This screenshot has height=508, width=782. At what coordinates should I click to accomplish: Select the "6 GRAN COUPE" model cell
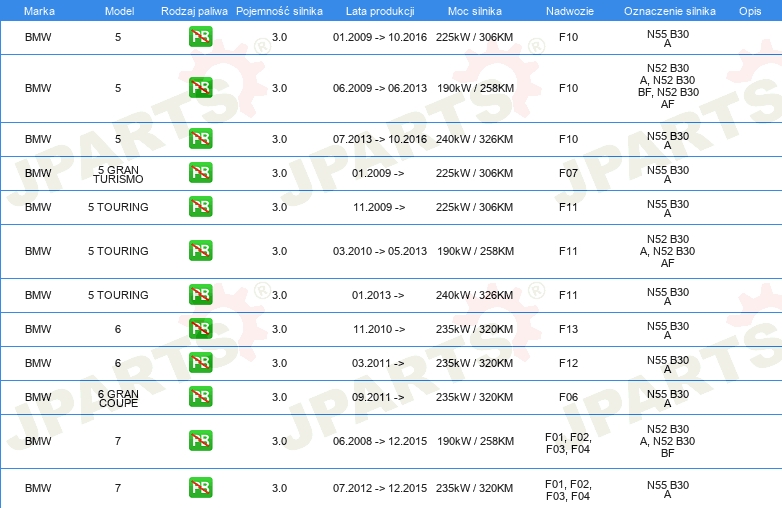pos(118,398)
